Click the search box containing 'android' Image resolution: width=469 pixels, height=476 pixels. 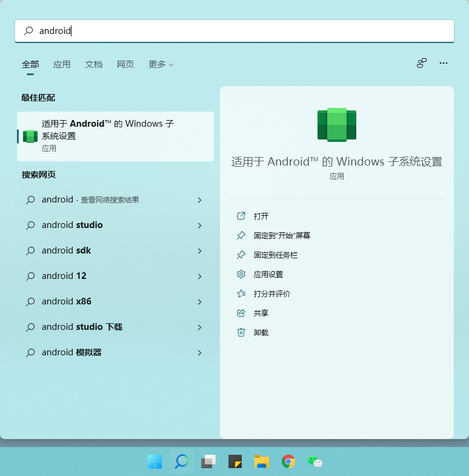(234, 31)
